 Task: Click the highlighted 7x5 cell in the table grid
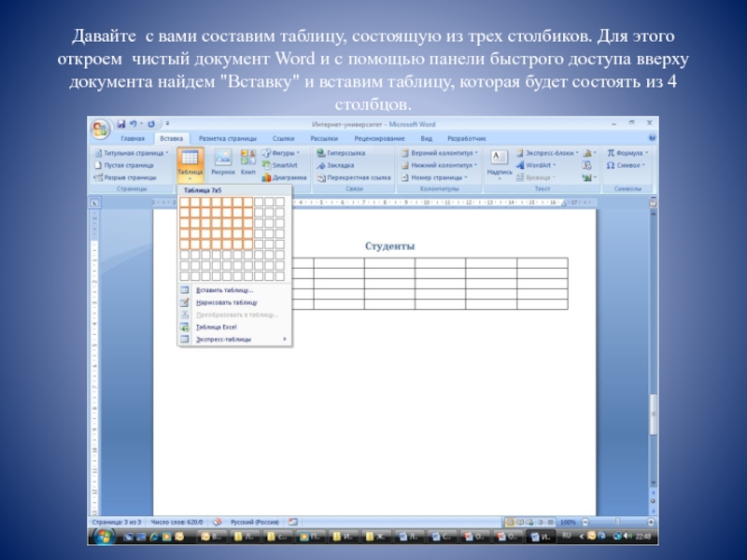point(247,245)
